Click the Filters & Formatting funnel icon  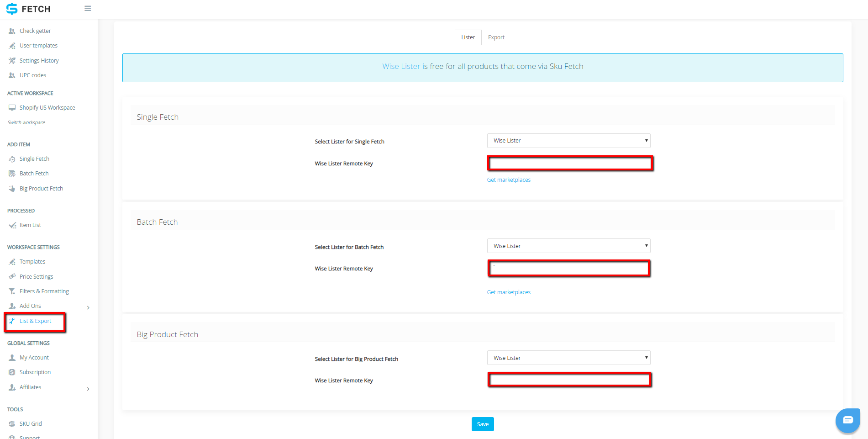(x=12, y=291)
